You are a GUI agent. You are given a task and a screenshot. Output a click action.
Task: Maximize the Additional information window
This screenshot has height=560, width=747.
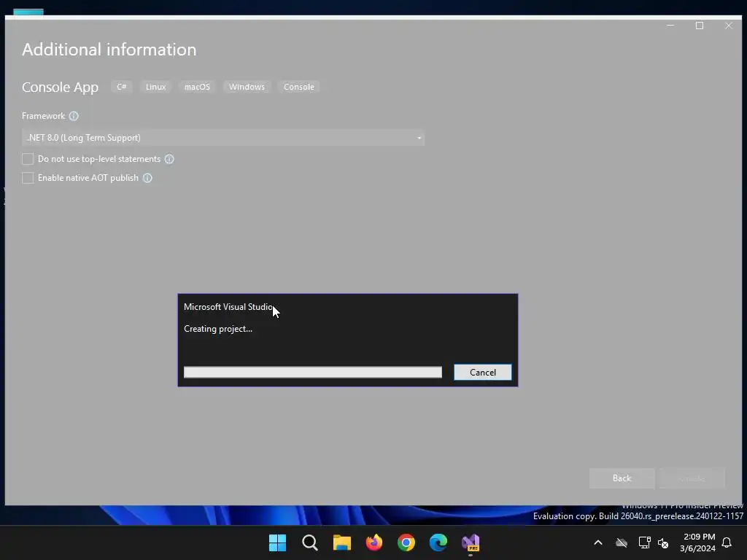pos(700,26)
